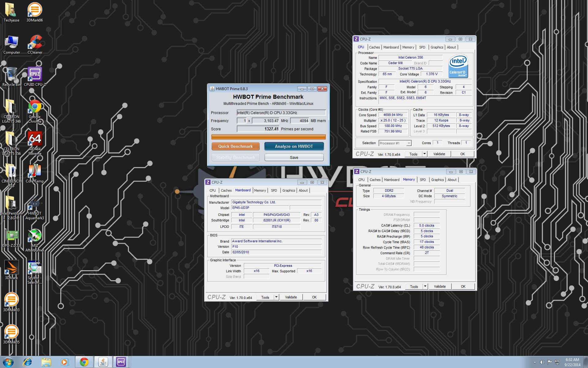
Task: Click Action Center flag in system tray
Action: pos(549,362)
